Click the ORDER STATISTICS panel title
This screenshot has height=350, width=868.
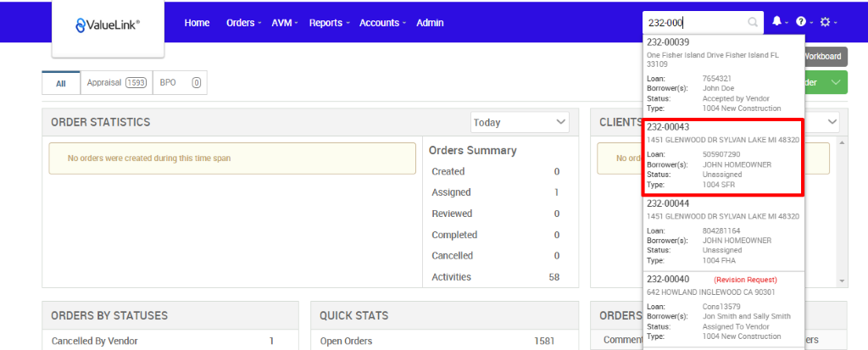(x=101, y=122)
